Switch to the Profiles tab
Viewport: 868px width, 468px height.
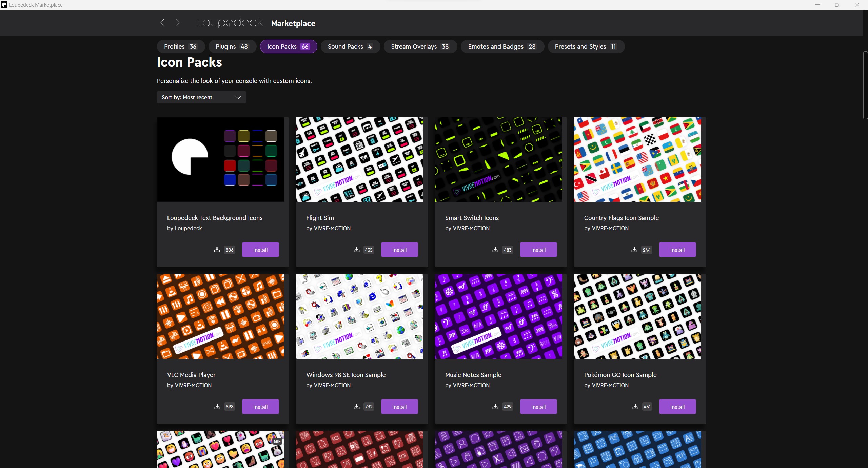(x=181, y=46)
